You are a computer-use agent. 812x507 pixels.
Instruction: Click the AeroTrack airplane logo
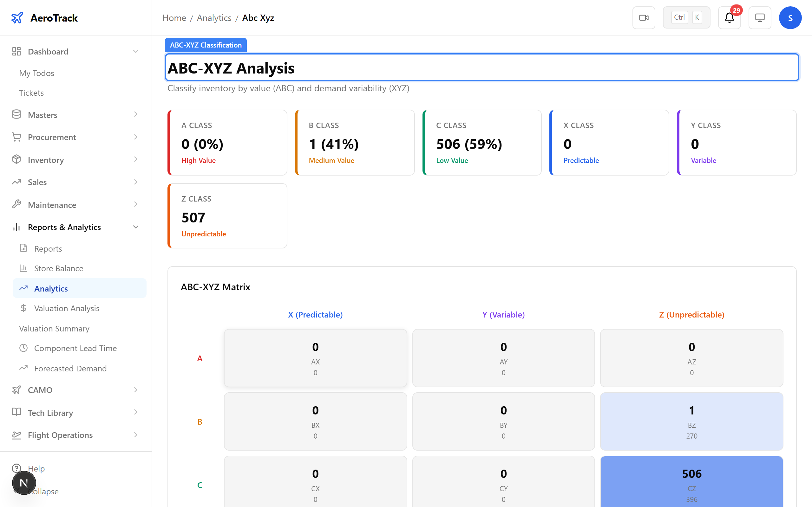17,18
